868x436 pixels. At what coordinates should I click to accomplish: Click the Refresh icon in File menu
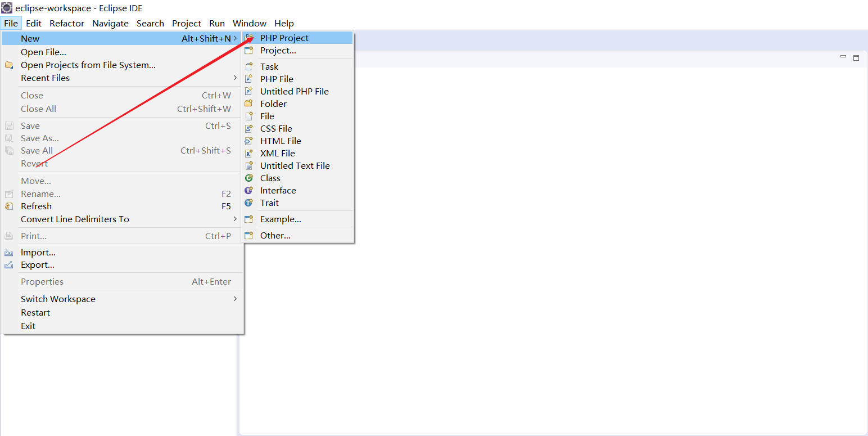pyautogui.click(x=9, y=206)
